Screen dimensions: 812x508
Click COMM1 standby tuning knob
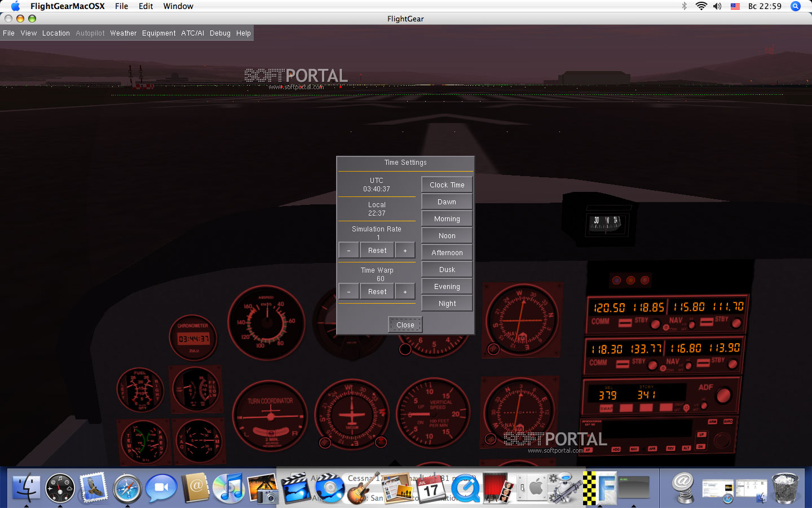pyautogui.click(x=655, y=324)
